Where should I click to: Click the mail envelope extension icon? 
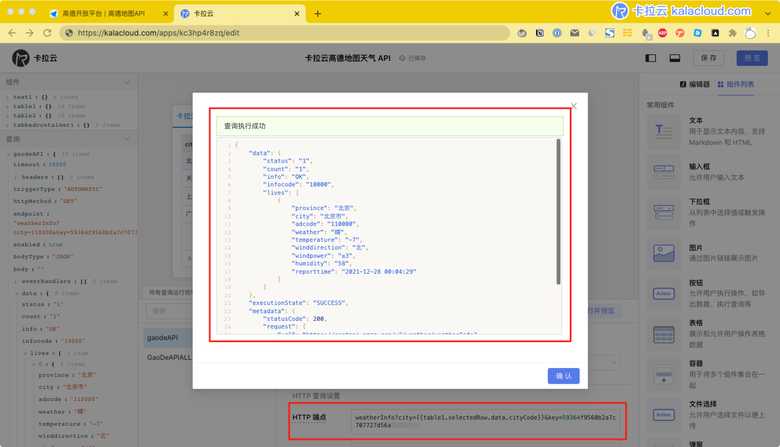pyautogui.click(x=575, y=33)
